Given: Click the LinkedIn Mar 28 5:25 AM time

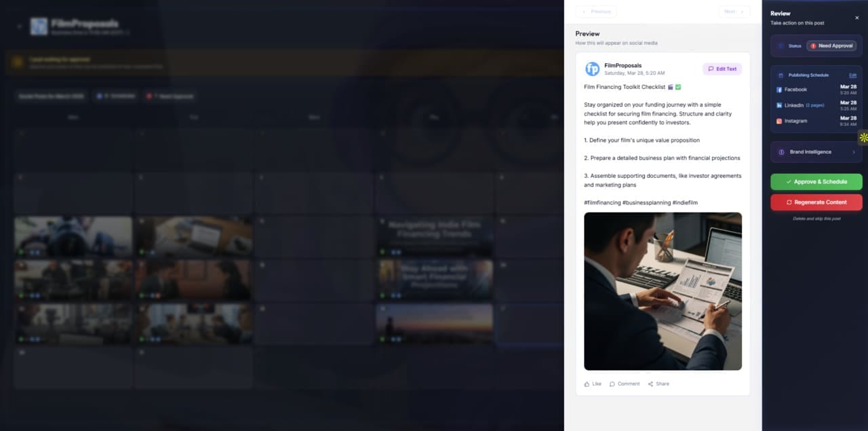Looking at the screenshot, I should coord(848,105).
